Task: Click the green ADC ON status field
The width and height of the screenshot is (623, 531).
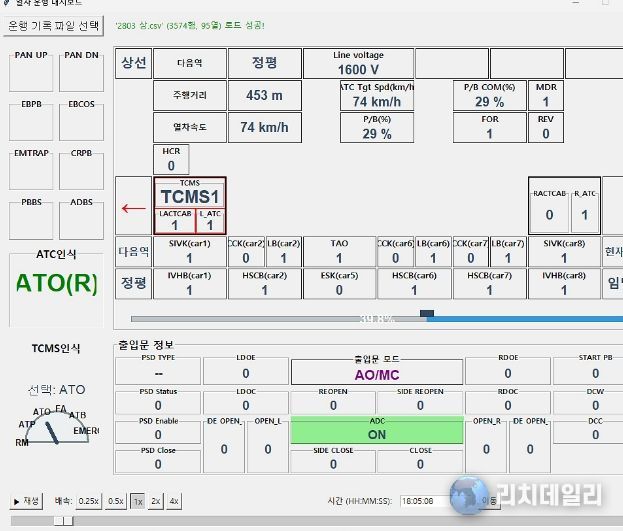Action: pos(377,430)
